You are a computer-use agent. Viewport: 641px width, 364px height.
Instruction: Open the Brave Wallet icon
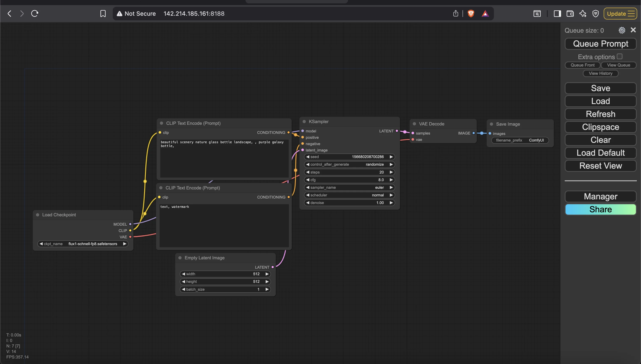pos(570,14)
